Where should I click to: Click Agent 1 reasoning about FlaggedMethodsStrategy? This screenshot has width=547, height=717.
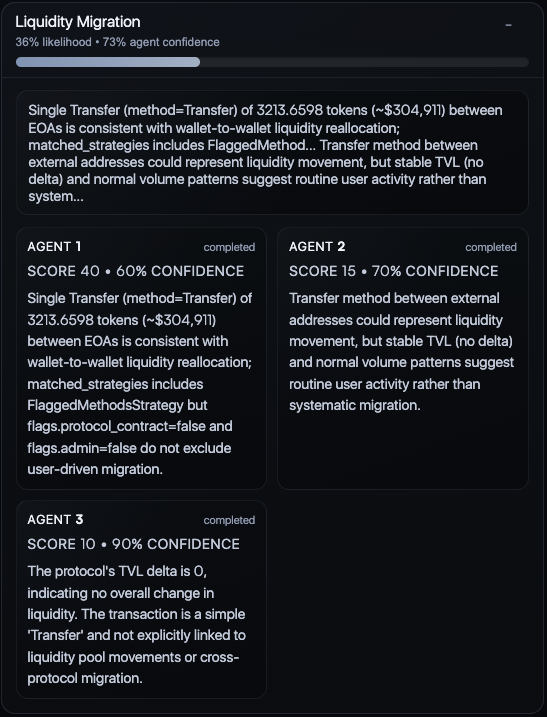pyautogui.click(x=140, y=384)
